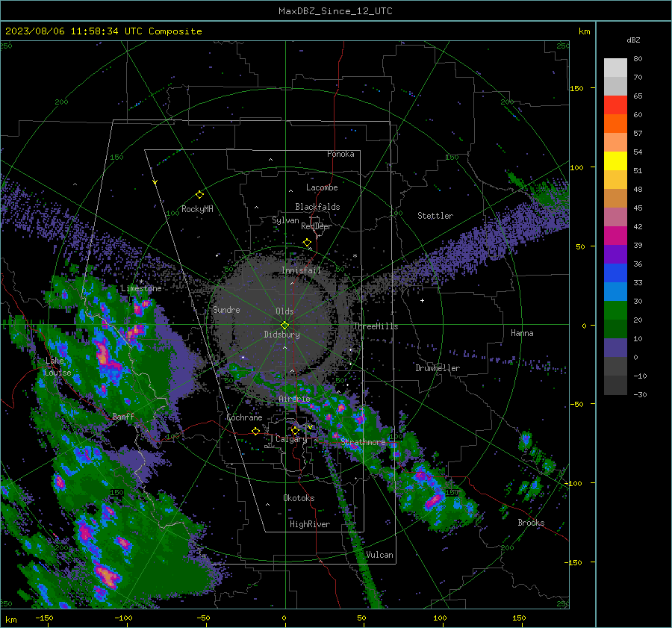
Task: Click the white asterisk marker above Limestone
Action: 141,282
